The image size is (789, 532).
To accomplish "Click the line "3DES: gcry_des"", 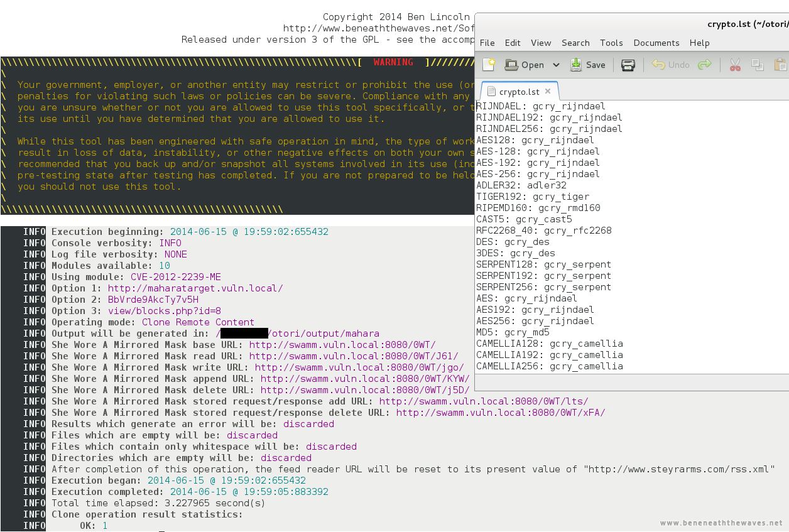I will [x=516, y=253].
